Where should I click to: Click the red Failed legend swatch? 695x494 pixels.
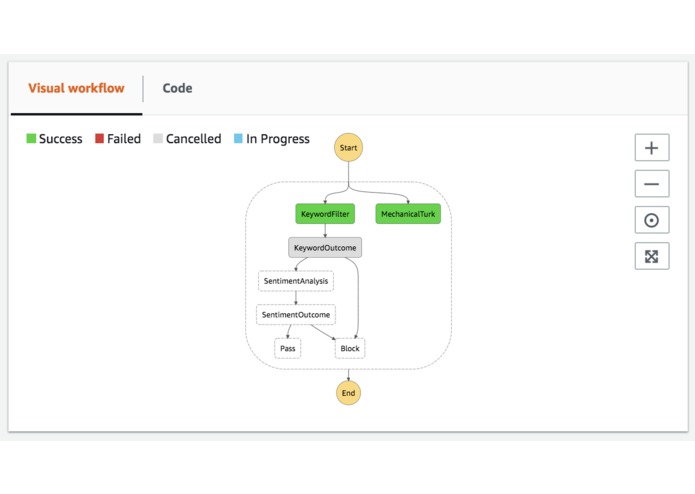[x=99, y=139]
